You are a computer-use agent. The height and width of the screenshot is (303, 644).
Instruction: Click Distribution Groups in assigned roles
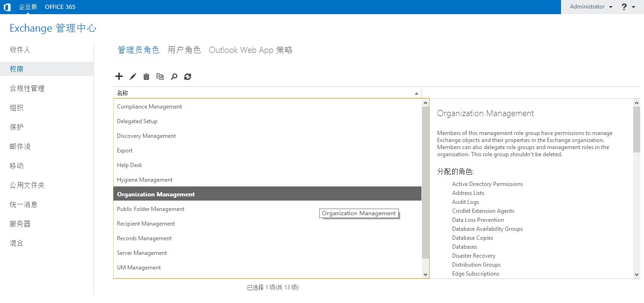click(x=476, y=265)
